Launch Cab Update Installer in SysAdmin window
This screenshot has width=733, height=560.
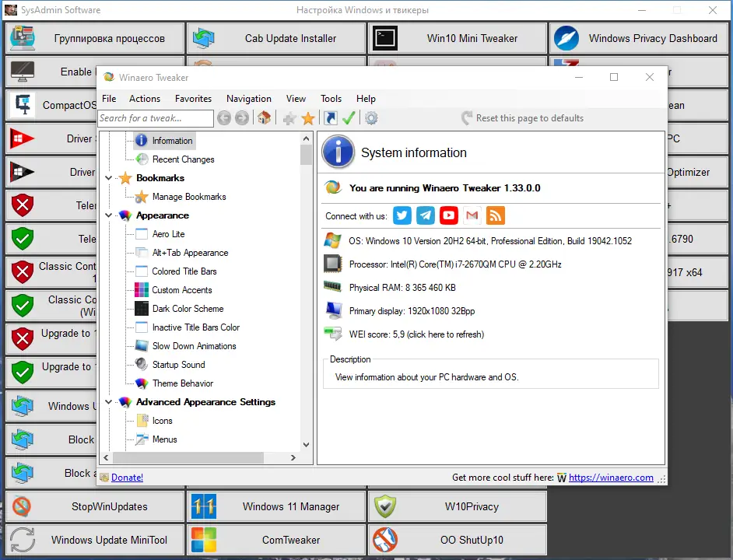pyautogui.click(x=276, y=38)
